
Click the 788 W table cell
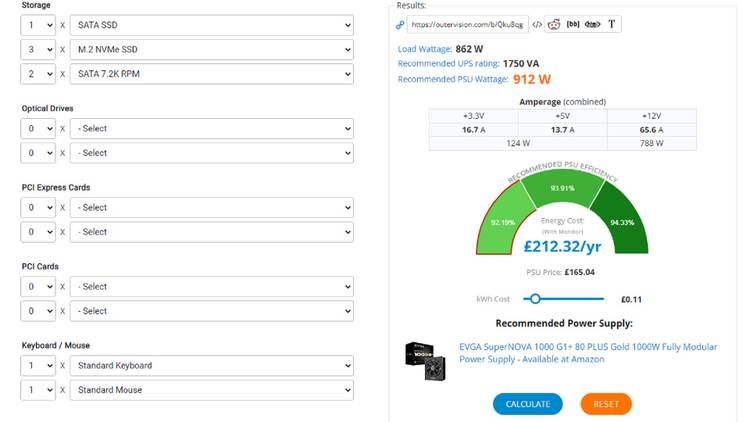(x=651, y=143)
